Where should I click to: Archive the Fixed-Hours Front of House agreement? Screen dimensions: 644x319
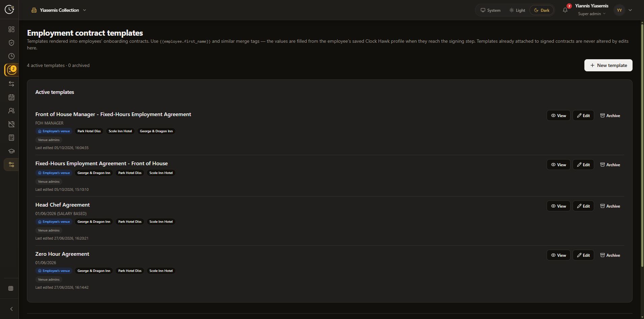610,165
